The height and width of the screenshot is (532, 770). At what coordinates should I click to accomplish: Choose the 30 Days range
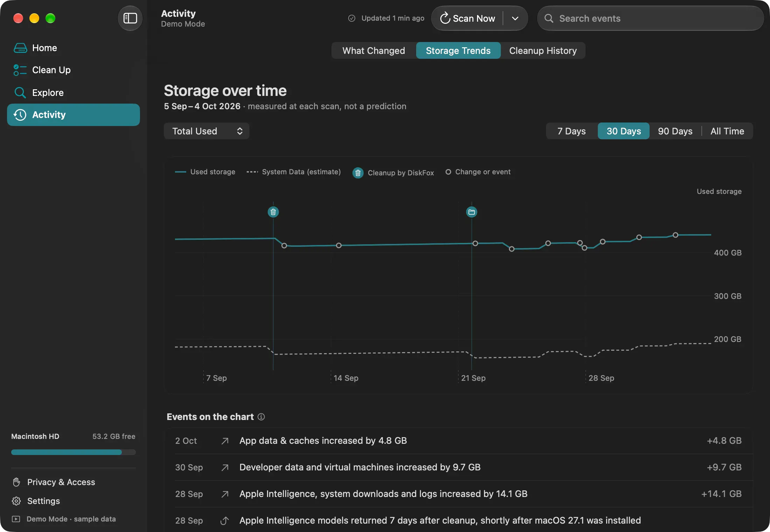point(624,131)
